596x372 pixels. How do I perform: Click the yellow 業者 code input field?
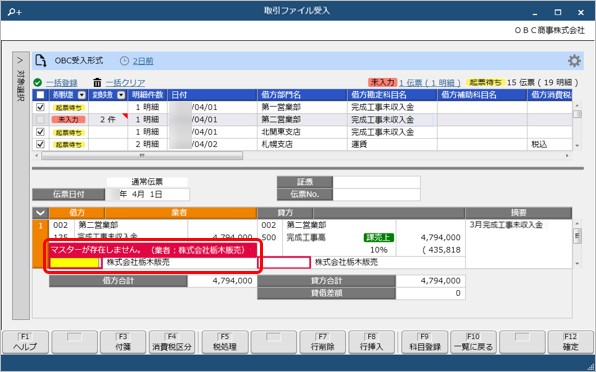(74, 263)
